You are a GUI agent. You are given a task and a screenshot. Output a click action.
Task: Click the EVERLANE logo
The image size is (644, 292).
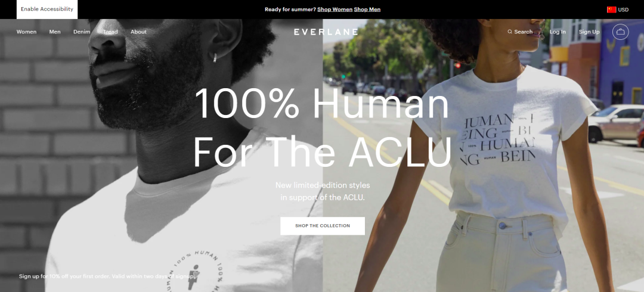326,32
